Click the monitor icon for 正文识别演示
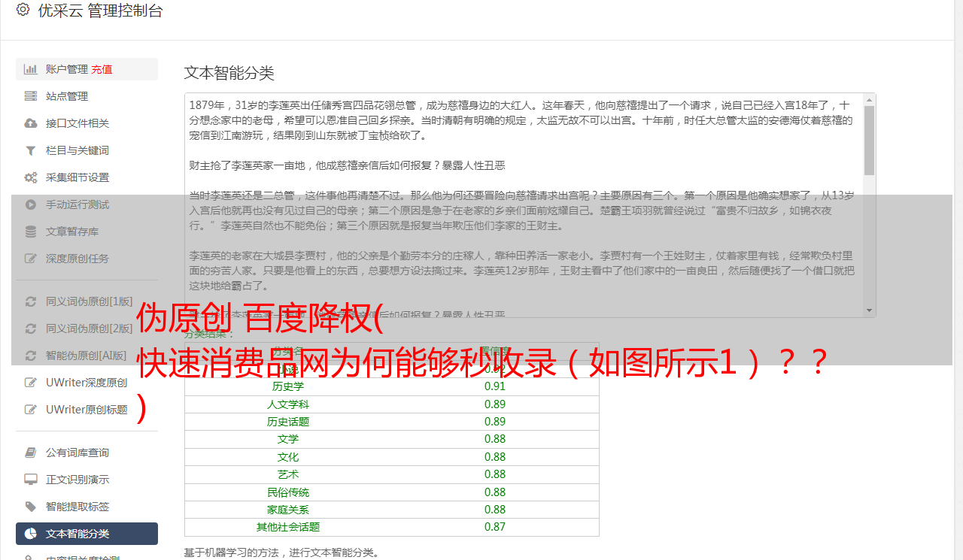Image resolution: width=963 pixels, height=560 pixels. click(31, 480)
